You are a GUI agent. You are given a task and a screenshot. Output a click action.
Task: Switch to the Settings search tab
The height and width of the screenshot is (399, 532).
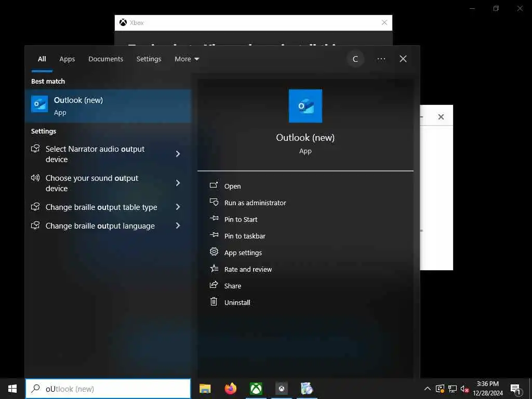[x=149, y=59]
